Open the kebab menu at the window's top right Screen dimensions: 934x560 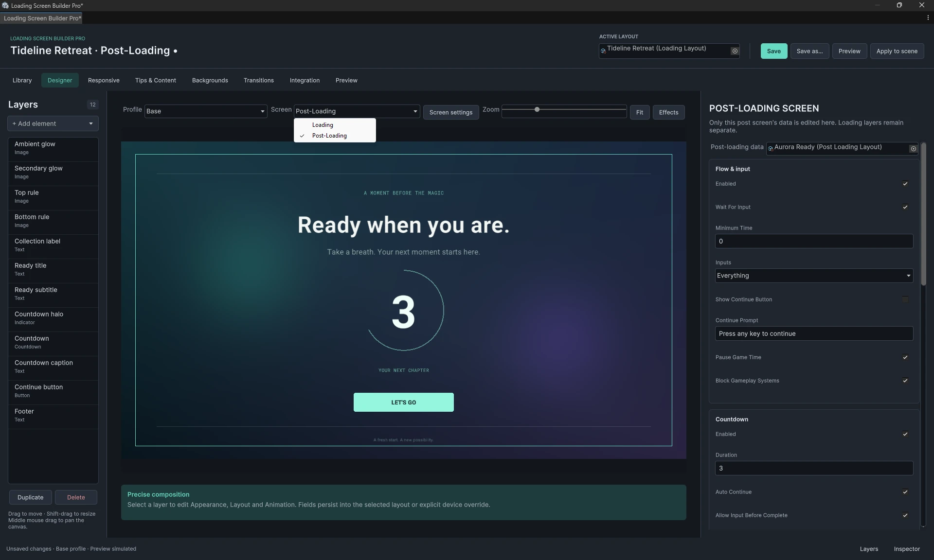[x=928, y=17]
